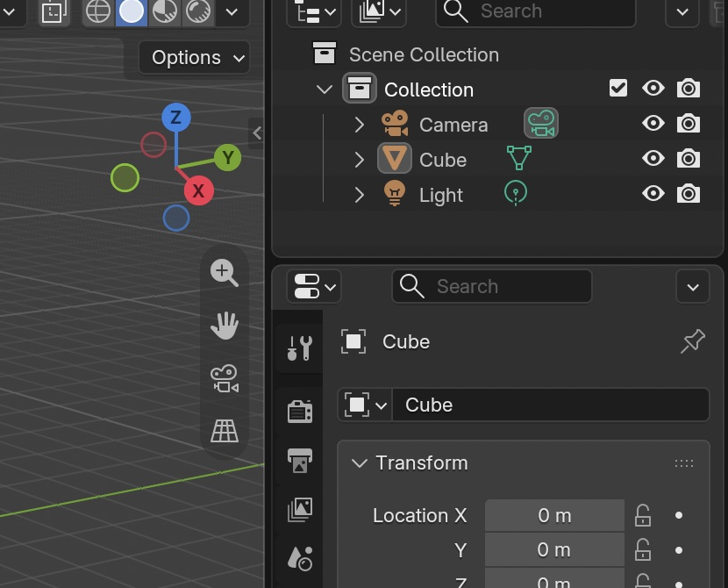Click negative Y axis circle on gizmo
The image size is (728, 588).
(125, 177)
